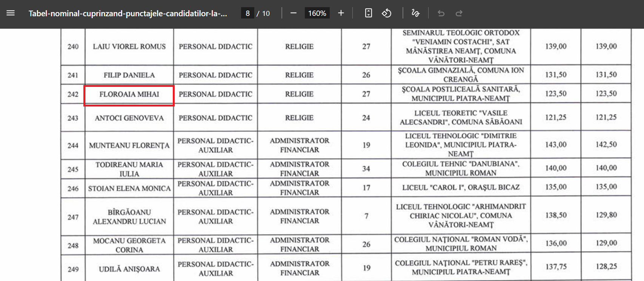
Task: Select value 7 in row 247
Action: [x=366, y=216]
